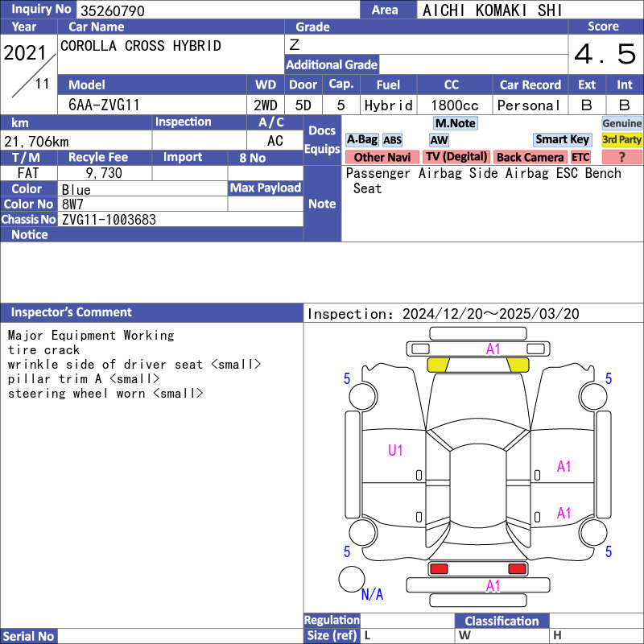The image size is (644, 644).
Task: Click the A.Bag equipment badge
Action: click(361, 140)
